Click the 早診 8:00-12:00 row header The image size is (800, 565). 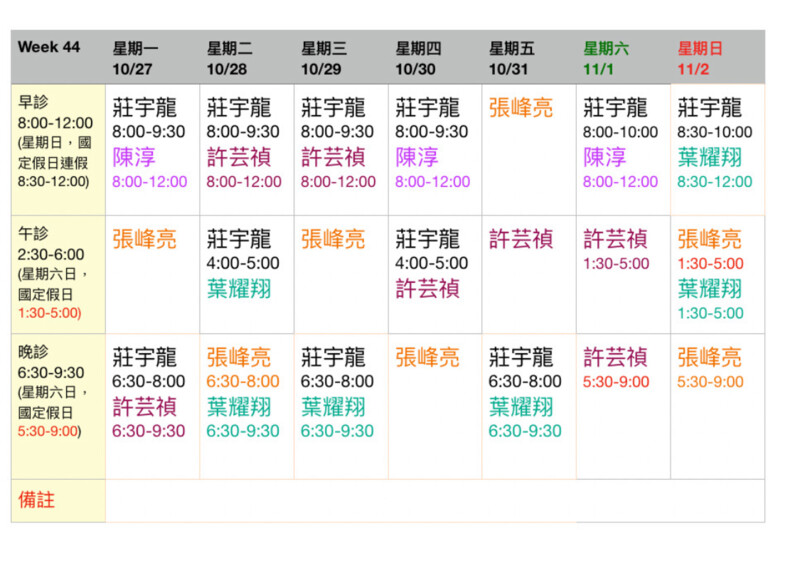(x=57, y=140)
